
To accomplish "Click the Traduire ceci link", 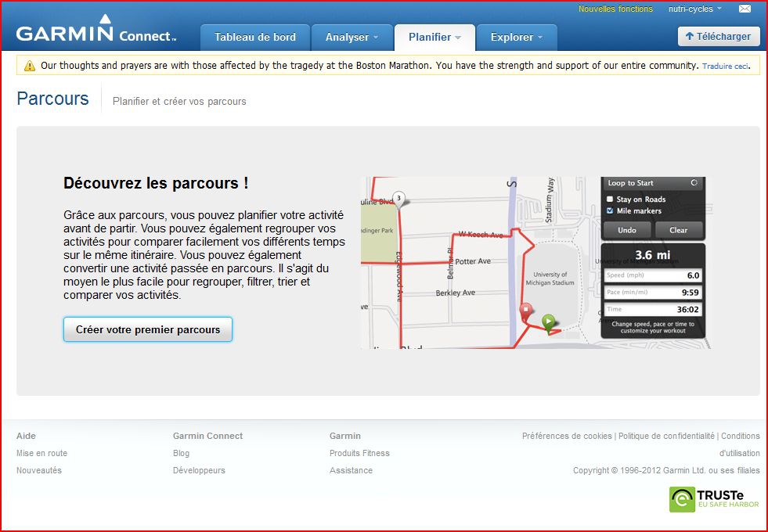I will click(726, 66).
